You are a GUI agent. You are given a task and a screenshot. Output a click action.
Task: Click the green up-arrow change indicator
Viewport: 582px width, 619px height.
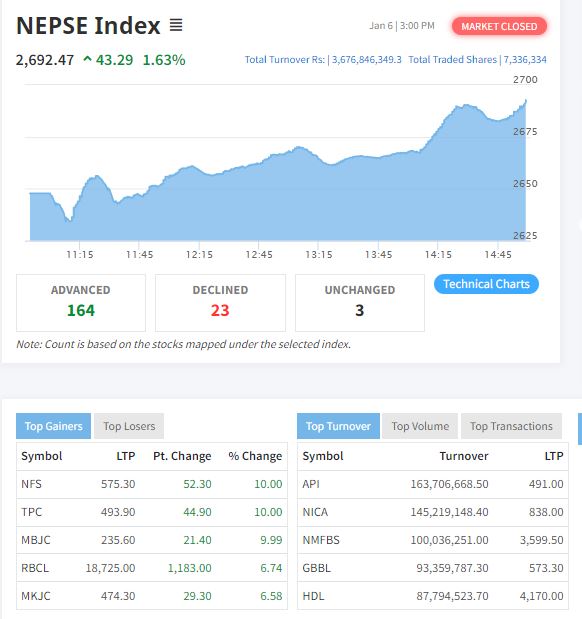[88, 60]
